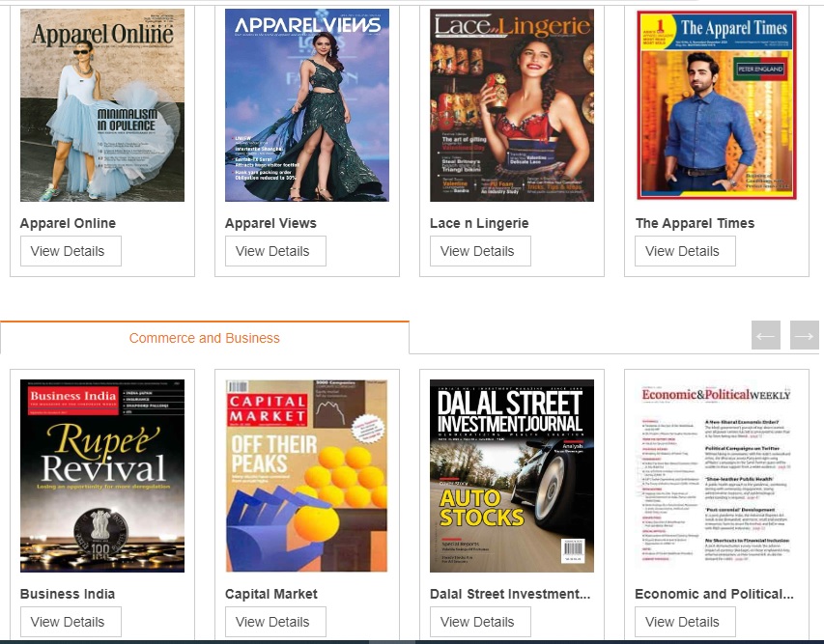View details for The Apparel Times
This screenshot has width=824, height=644.
[685, 251]
